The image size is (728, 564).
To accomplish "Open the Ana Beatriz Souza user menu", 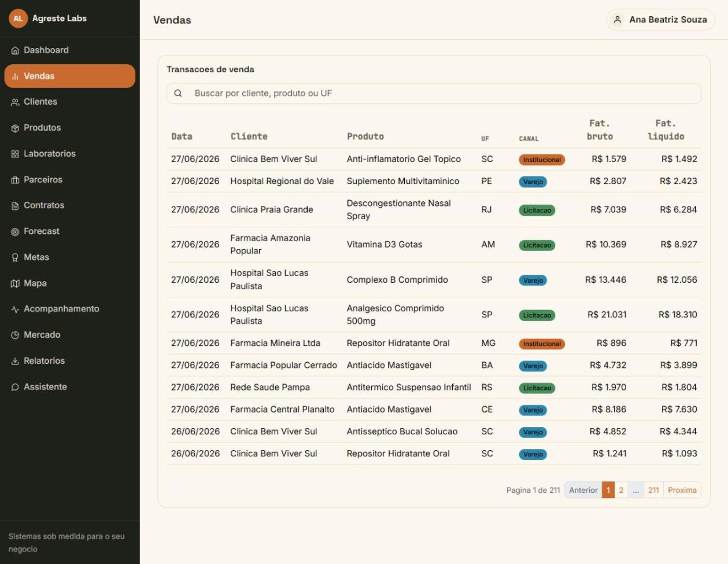I will point(660,20).
